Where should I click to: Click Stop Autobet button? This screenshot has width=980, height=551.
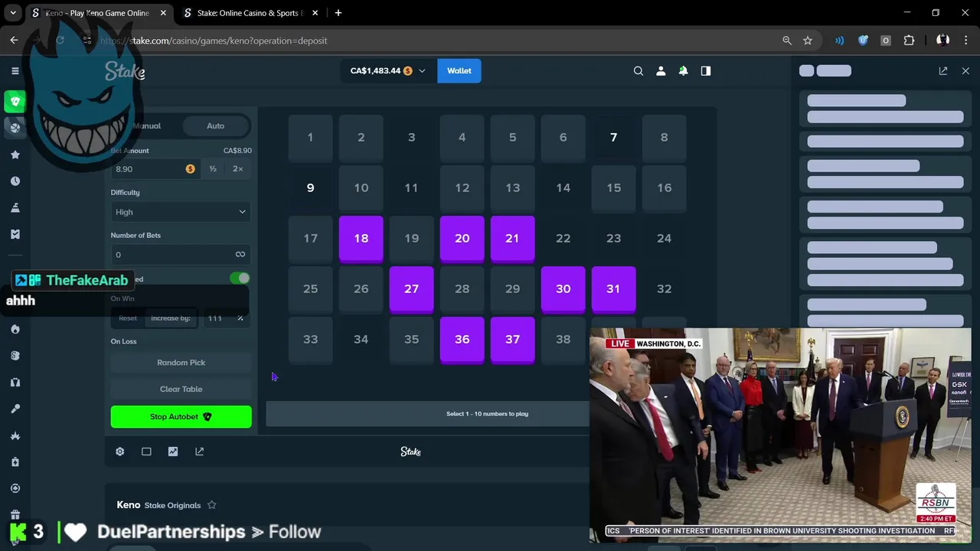click(181, 416)
